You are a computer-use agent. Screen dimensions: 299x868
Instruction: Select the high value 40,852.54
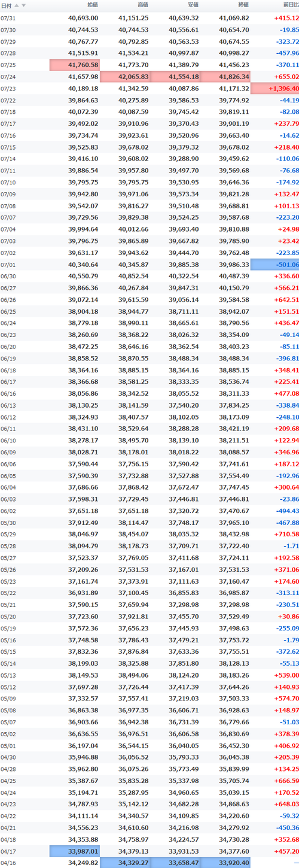pyautogui.click(x=133, y=276)
